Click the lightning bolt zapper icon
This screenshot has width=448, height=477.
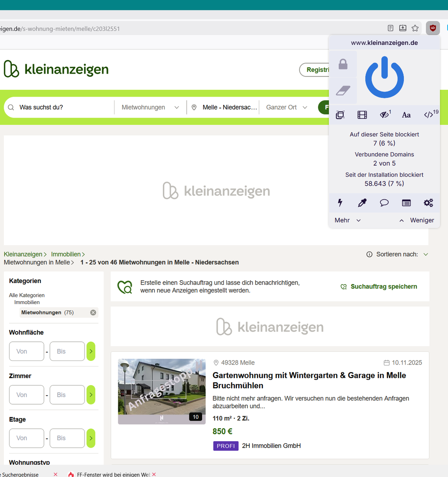[x=340, y=203]
